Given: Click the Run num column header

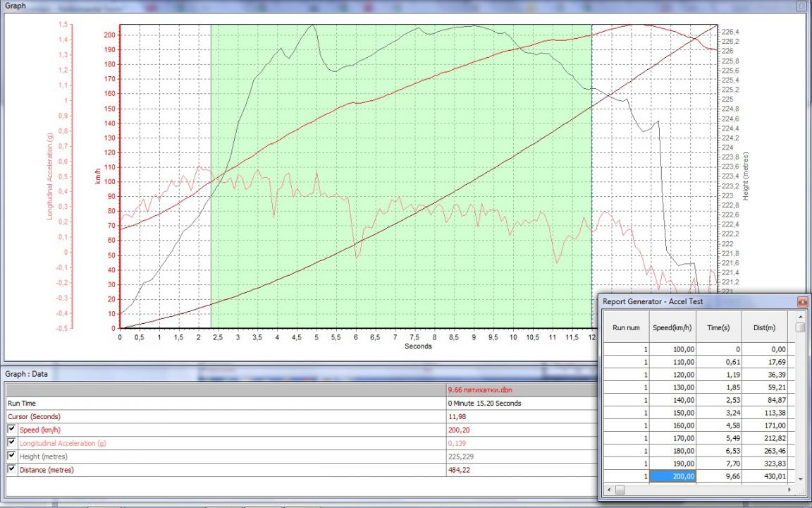Looking at the screenshot, I should 626,327.
